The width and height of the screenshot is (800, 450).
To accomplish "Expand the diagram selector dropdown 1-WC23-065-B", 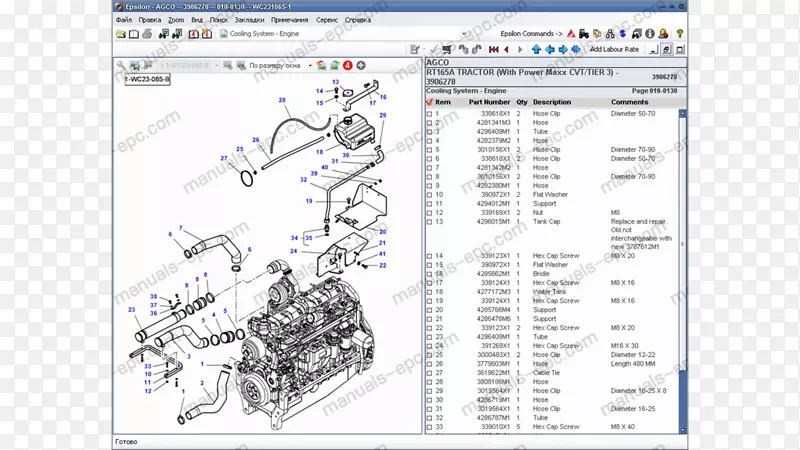I will pos(217,65).
